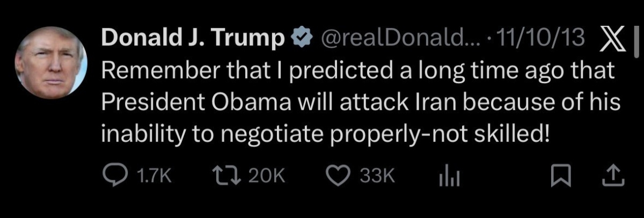This screenshot has height=218, width=644.
Task: Click the scrollbar at the right edge
Action: coord(637,41)
